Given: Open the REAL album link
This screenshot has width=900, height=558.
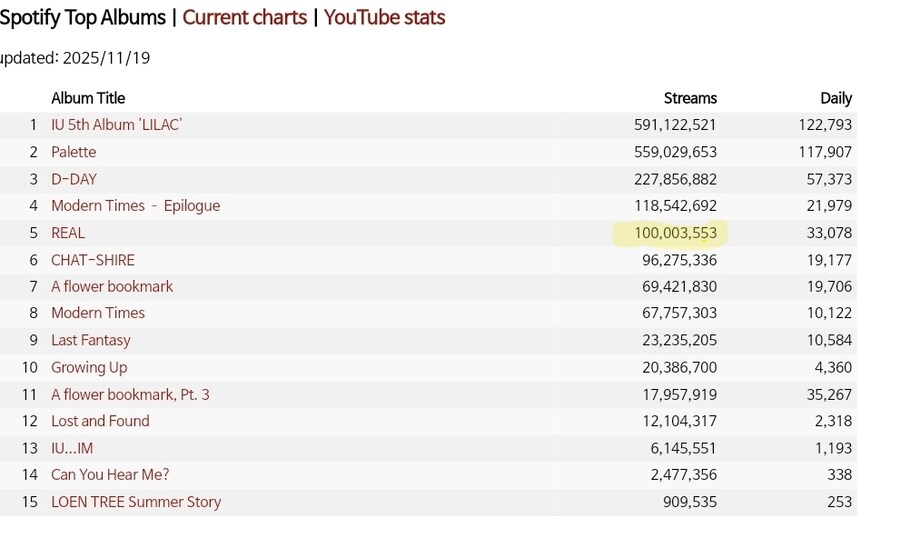Looking at the screenshot, I should pyautogui.click(x=68, y=233).
